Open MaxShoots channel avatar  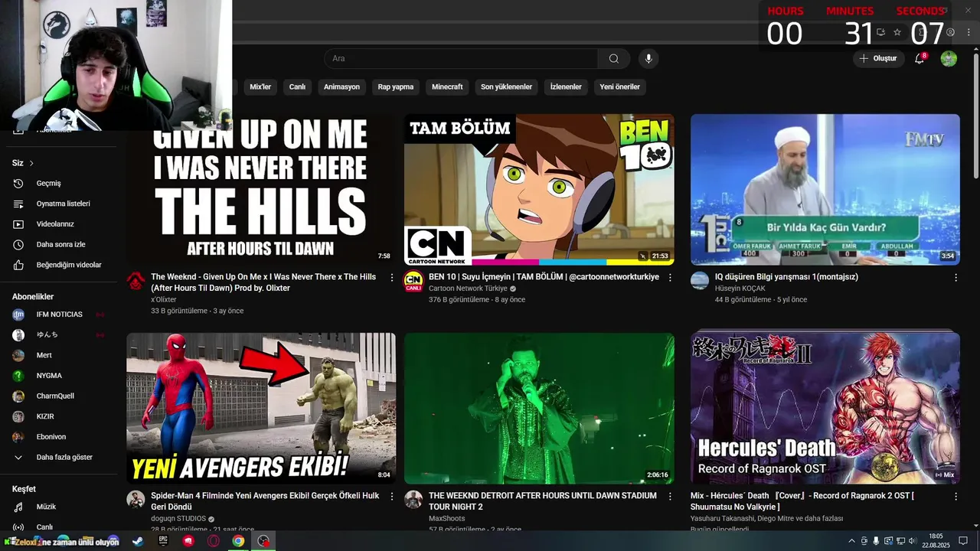coord(413,499)
